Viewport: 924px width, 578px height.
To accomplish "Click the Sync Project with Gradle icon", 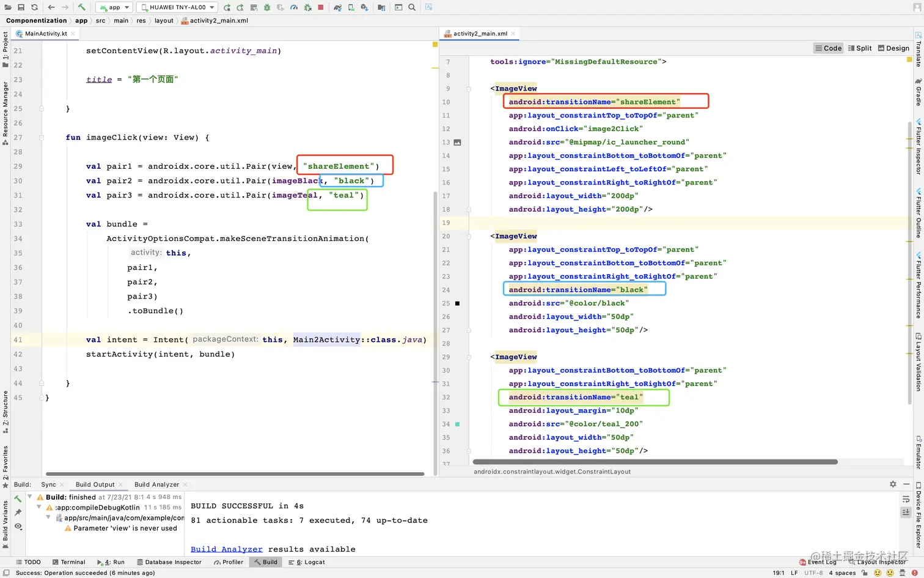I will point(337,7).
